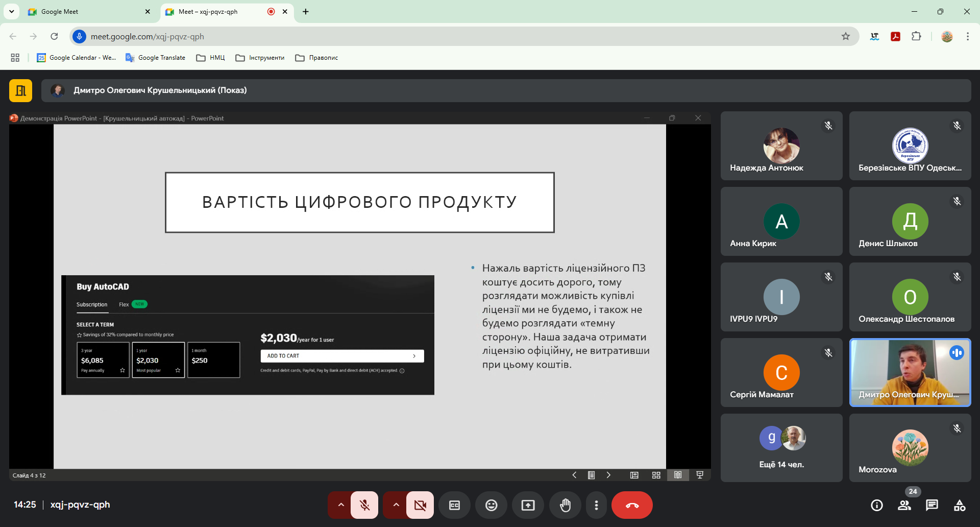
Task: Expand video settings arrow beside camera
Action: coord(396,505)
